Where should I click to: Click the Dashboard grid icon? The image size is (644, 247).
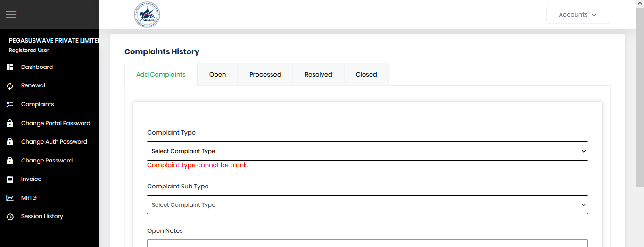pyautogui.click(x=10, y=67)
